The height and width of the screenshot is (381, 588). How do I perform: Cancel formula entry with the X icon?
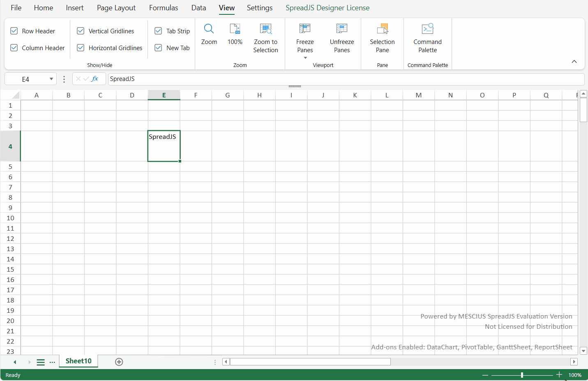tap(78, 79)
